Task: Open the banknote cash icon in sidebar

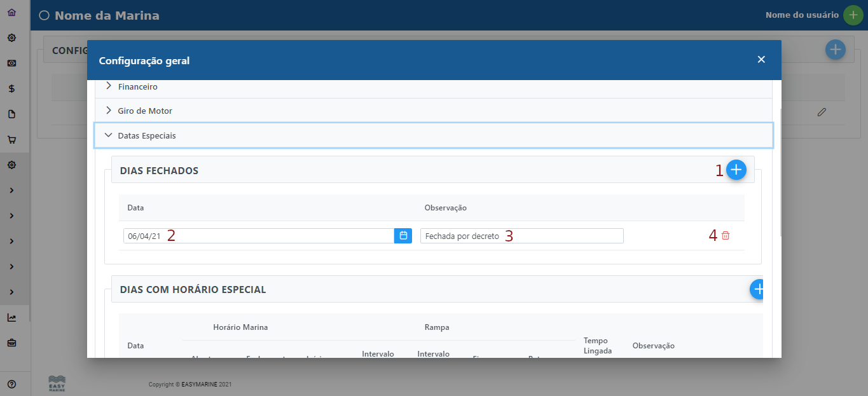Action: click(x=11, y=63)
